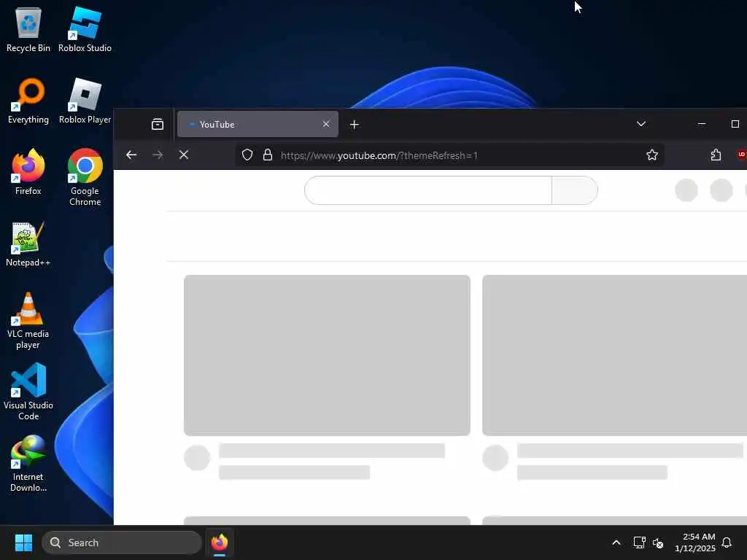Viewport: 747px width, 560px height.
Task: Expand the list all tabs chevron
Action: click(640, 124)
